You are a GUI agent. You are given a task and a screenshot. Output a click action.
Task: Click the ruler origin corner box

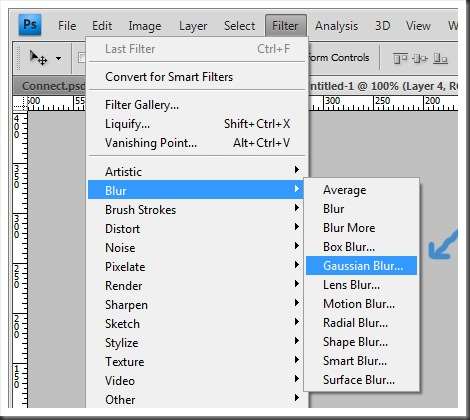pyautogui.click(x=20, y=103)
